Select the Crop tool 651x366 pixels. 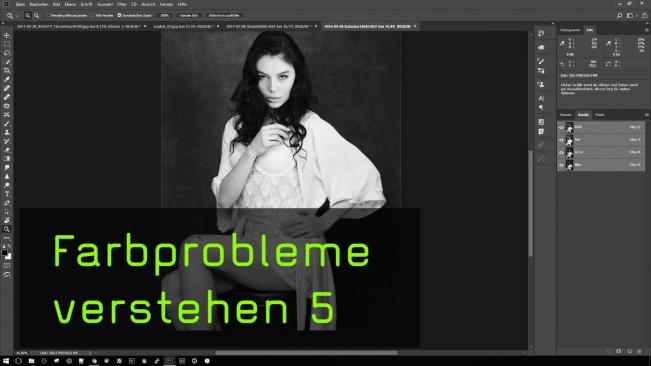7,71
